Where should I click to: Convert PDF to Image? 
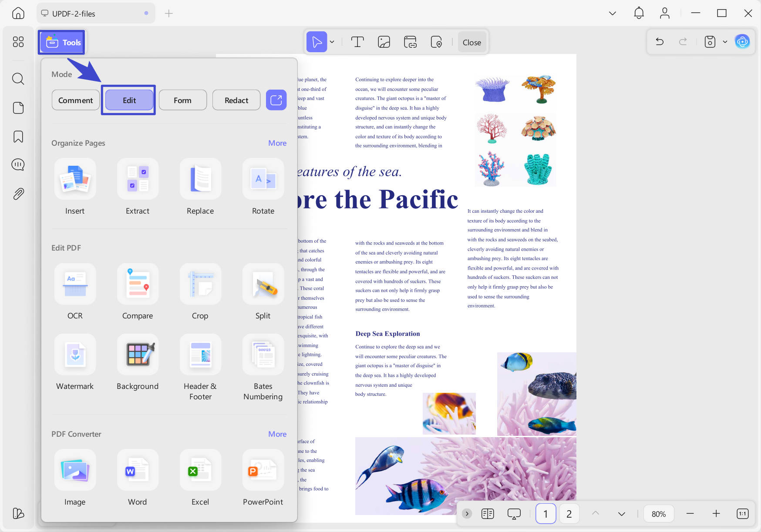coord(75,478)
